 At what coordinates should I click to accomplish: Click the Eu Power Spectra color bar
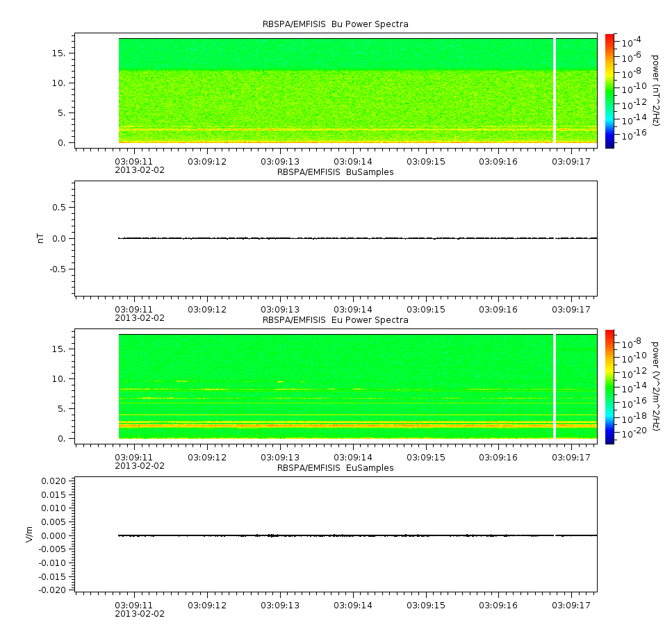[x=609, y=387]
